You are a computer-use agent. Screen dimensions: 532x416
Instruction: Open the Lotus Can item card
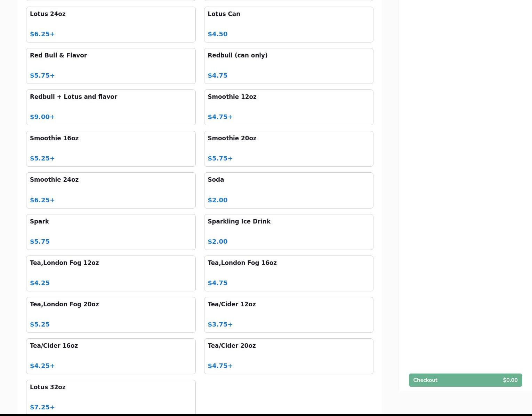pyautogui.click(x=288, y=24)
